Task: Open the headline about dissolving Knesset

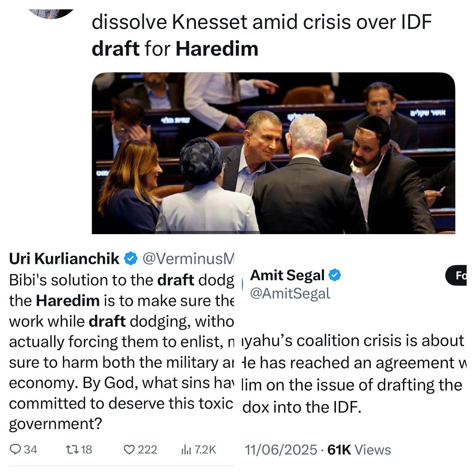Action: pos(261,35)
